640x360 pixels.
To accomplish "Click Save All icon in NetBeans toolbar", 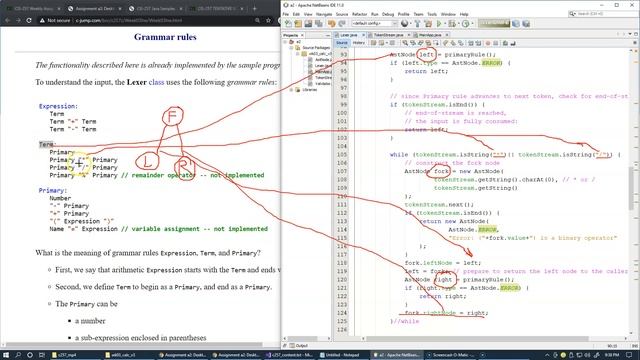I will [318, 24].
